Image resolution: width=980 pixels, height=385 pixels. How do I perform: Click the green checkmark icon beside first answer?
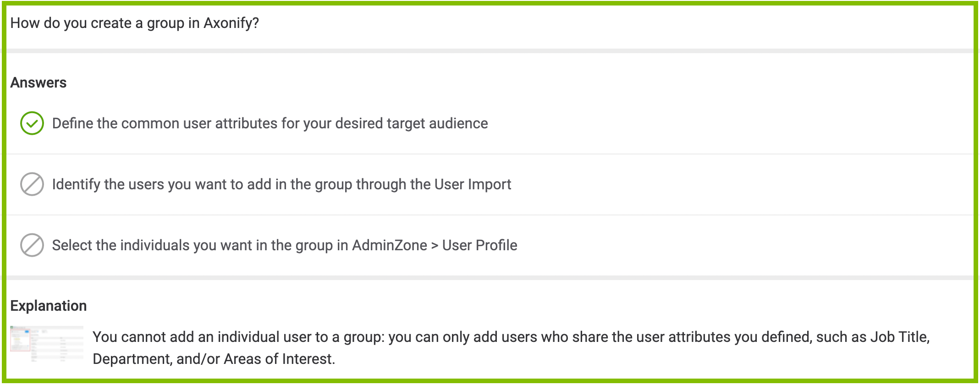click(32, 123)
